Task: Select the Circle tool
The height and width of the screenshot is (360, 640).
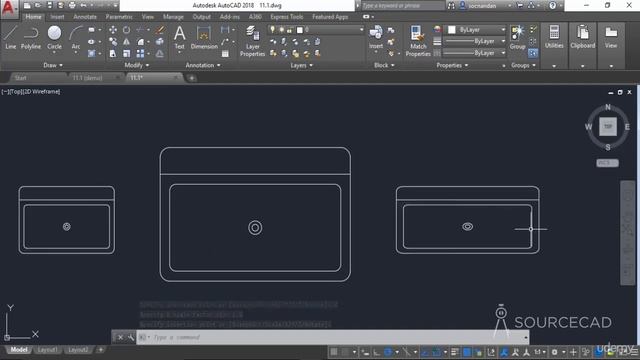Action: (54, 38)
